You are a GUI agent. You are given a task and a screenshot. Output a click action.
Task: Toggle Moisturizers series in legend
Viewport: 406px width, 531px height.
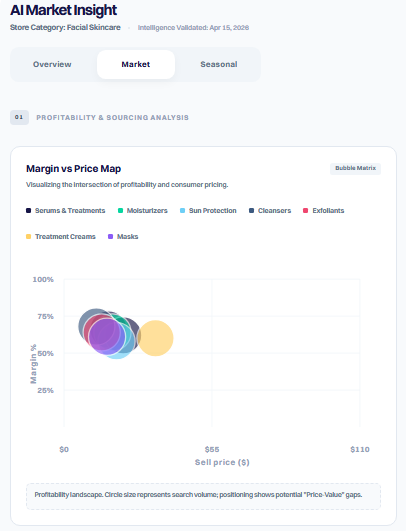(x=143, y=211)
